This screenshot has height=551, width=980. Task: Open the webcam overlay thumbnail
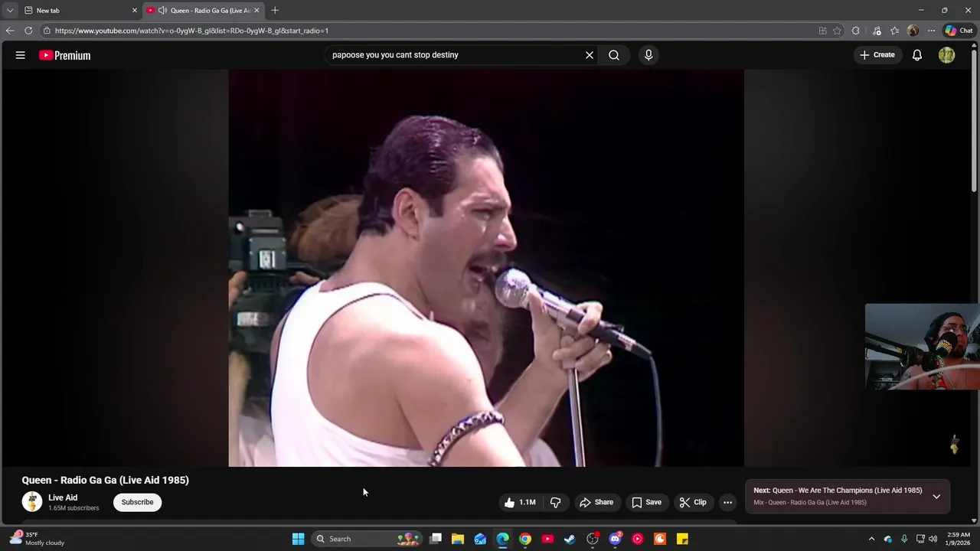click(x=923, y=347)
